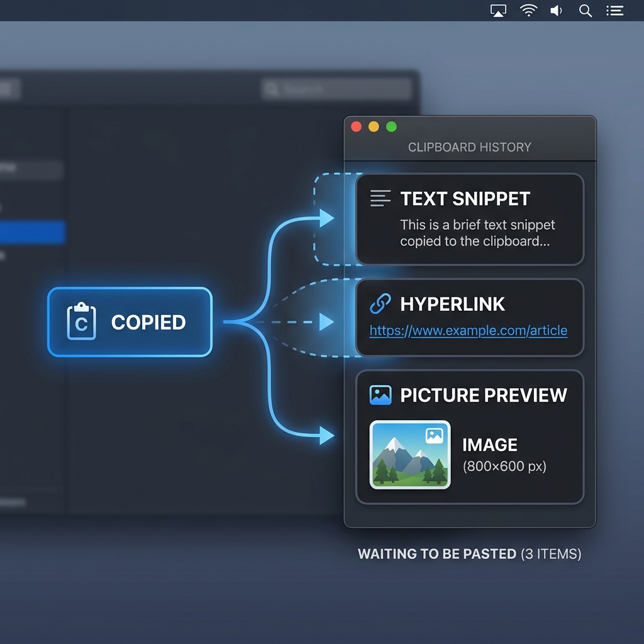This screenshot has width=644, height=644.
Task: Click the CLIPBOARD HISTORY window title
Action: pos(469,147)
